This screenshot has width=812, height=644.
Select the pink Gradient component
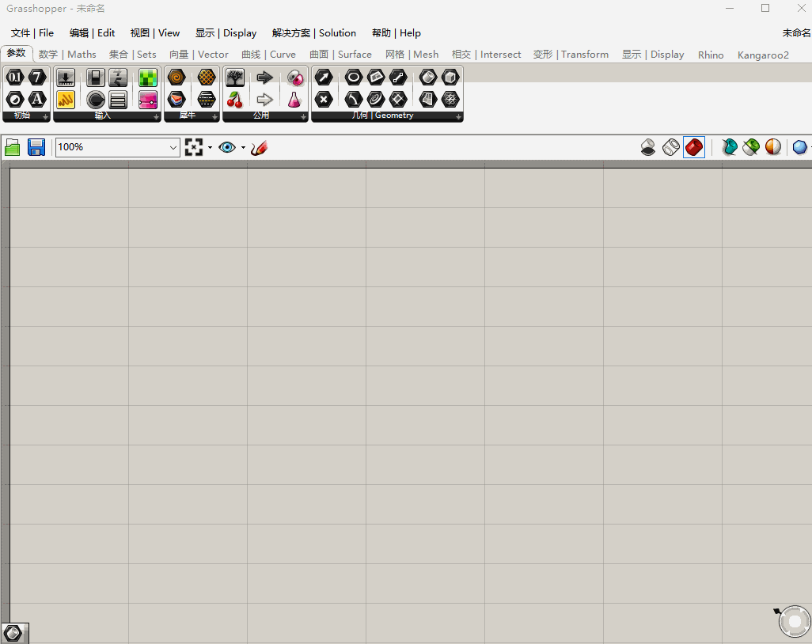tap(148, 100)
